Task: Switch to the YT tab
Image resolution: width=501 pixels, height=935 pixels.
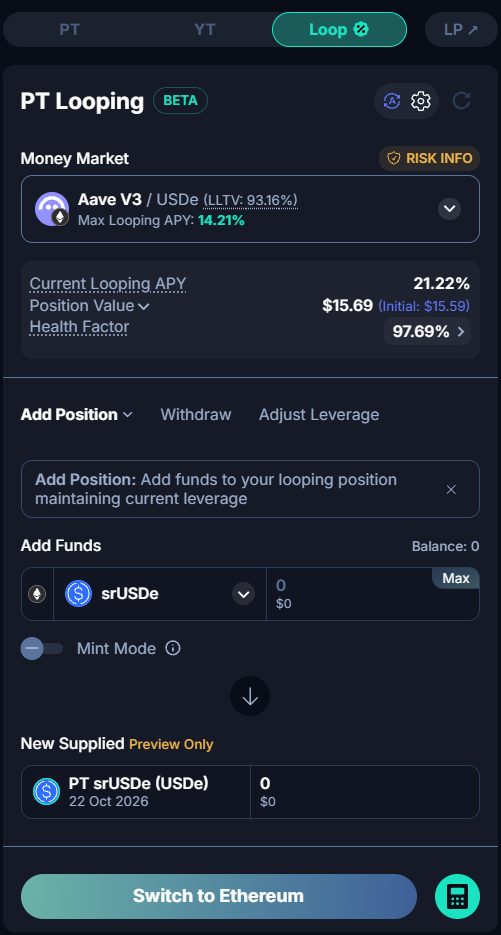Action: pos(205,29)
